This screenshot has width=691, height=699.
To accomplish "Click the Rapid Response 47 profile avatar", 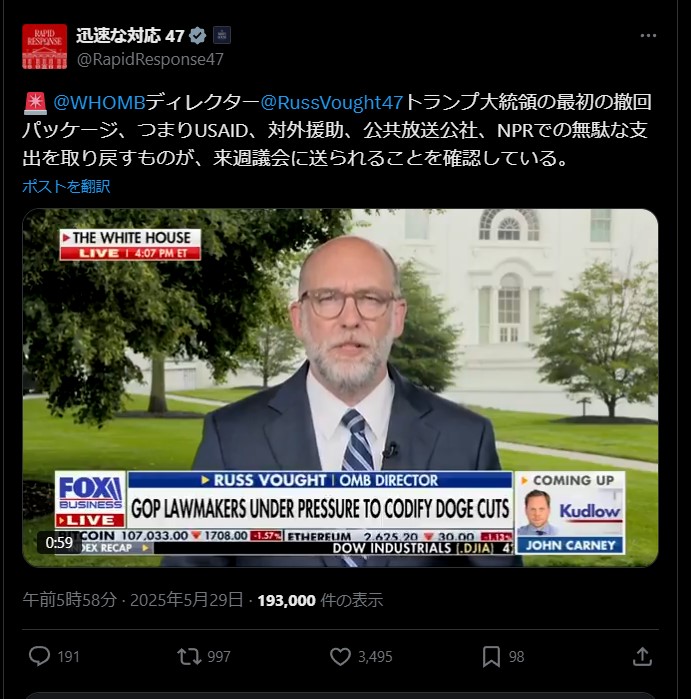I will tap(45, 46).
